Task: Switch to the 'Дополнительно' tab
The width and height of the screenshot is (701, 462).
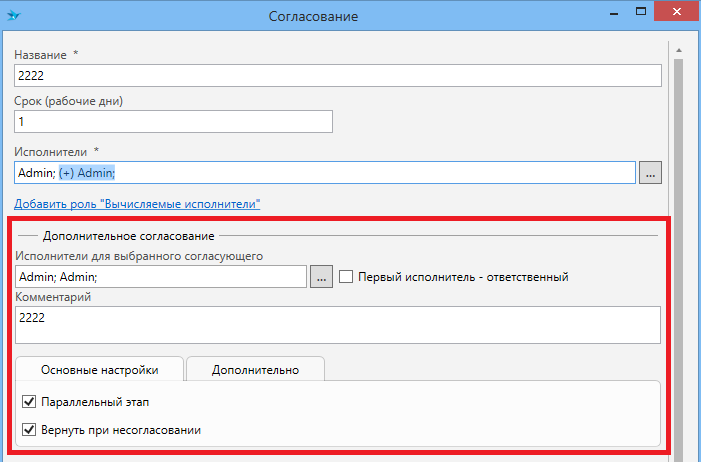Action: point(255,370)
